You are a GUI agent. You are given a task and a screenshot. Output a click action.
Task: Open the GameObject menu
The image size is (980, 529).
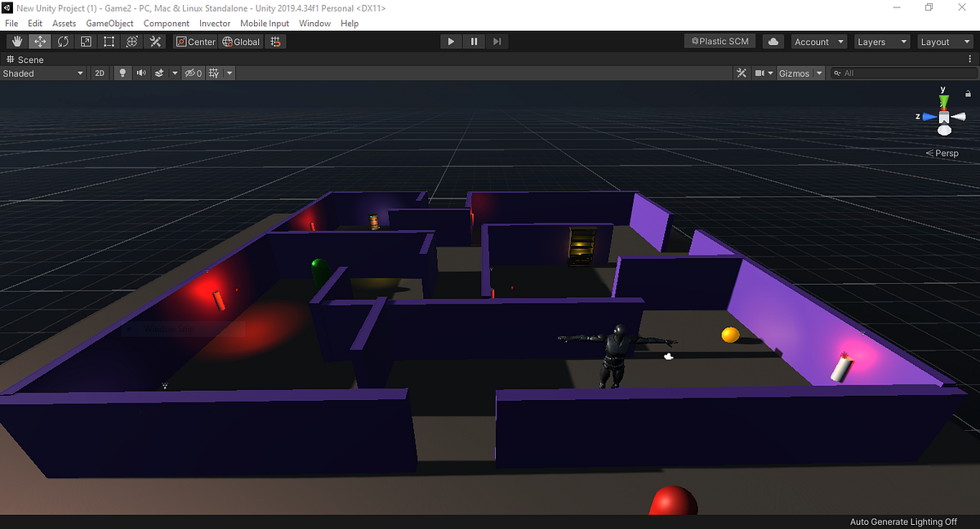tap(109, 23)
